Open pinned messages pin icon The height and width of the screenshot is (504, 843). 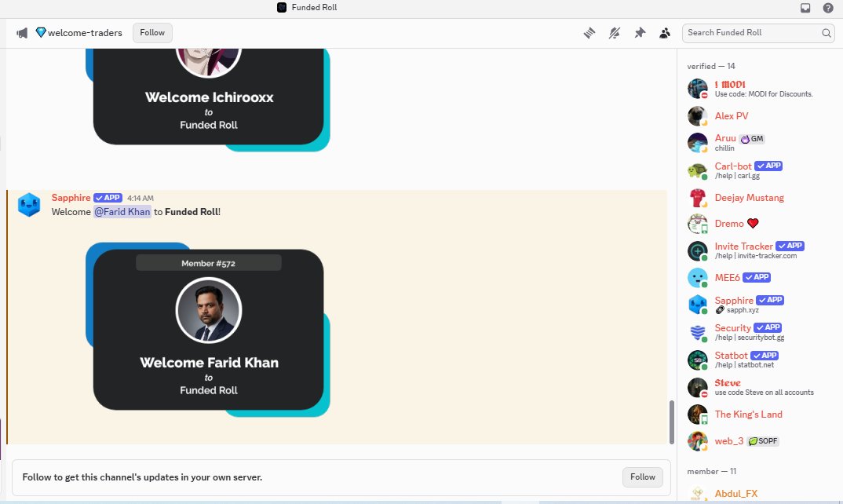click(x=640, y=33)
